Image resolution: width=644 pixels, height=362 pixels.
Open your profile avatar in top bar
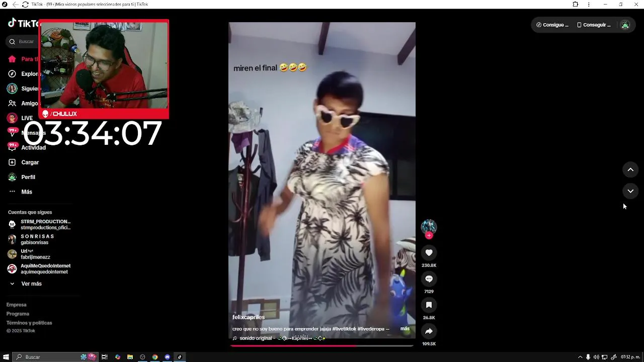(x=625, y=25)
